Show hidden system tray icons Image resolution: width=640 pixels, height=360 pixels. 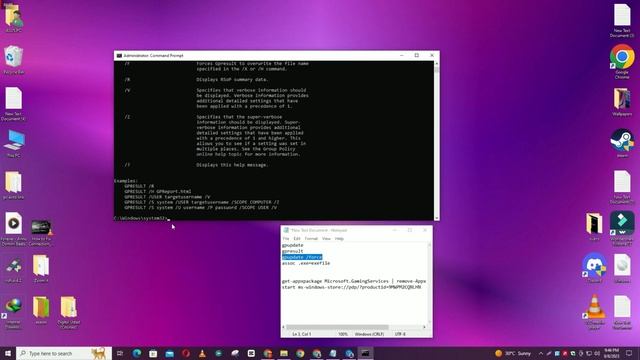(x=541, y=353)
